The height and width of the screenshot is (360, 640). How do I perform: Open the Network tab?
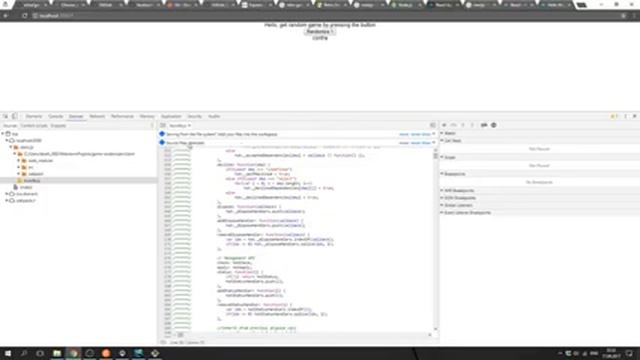[97, 116]
